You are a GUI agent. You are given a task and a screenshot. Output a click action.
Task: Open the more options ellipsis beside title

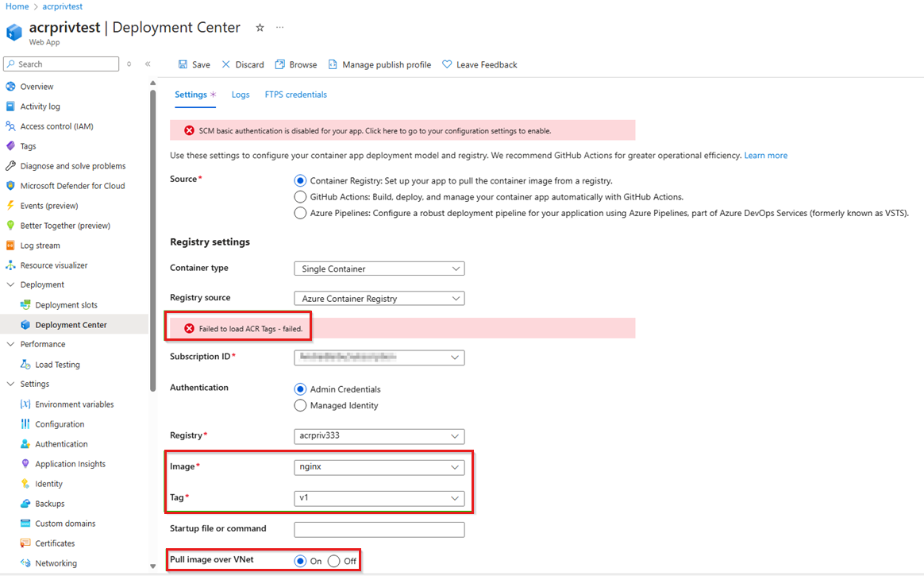tap(280, 27)
